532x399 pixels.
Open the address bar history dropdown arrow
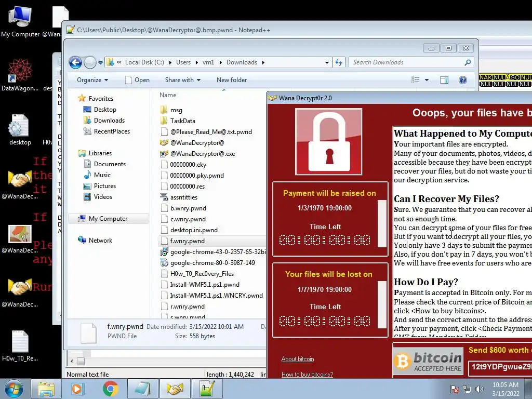[x=327, y=62]
